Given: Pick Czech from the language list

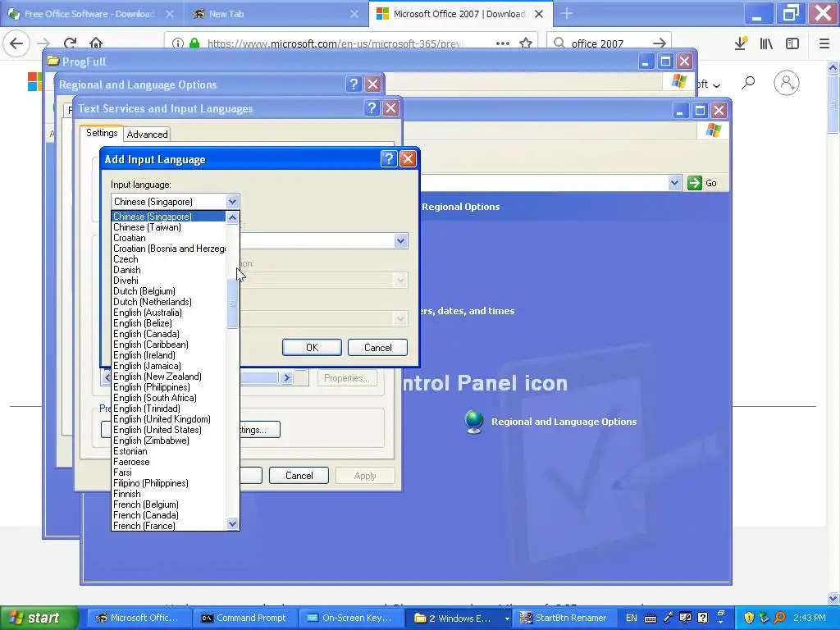Looking at the screenshot, I should 169,259.
